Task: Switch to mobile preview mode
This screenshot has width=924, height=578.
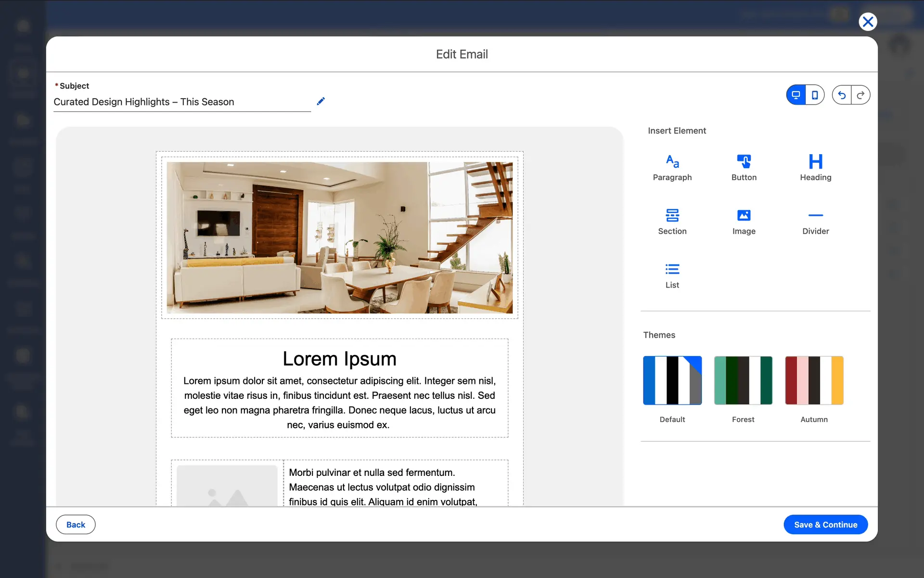Action: (x=815, y=95)
